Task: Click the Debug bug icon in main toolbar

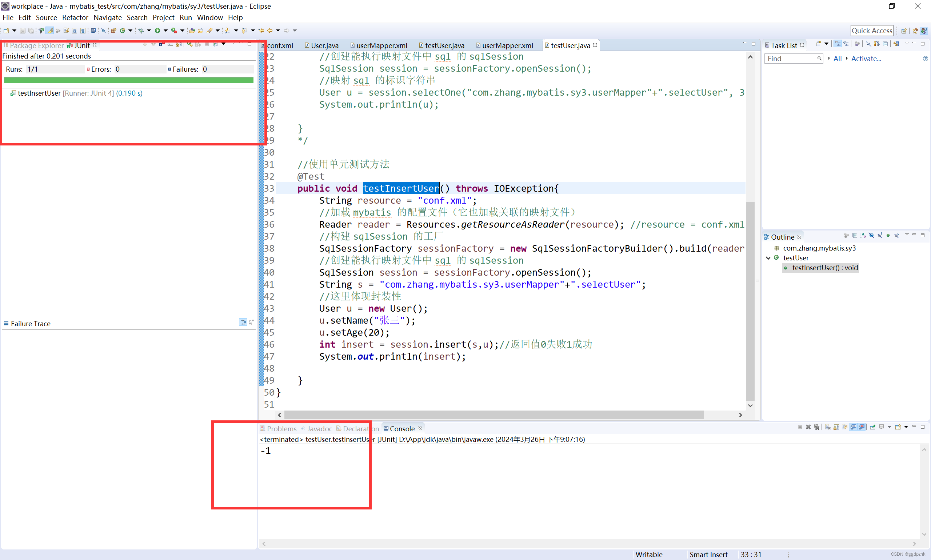Action: point(141,31)
